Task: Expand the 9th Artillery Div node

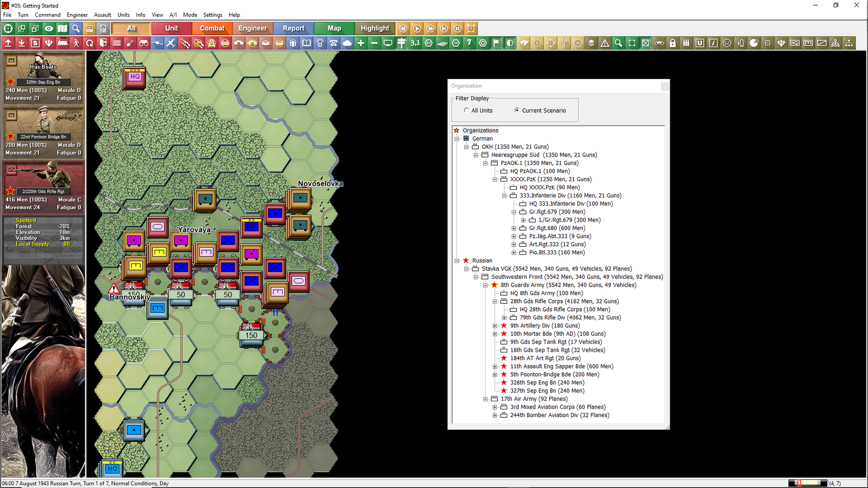Action: coord(495,326)
